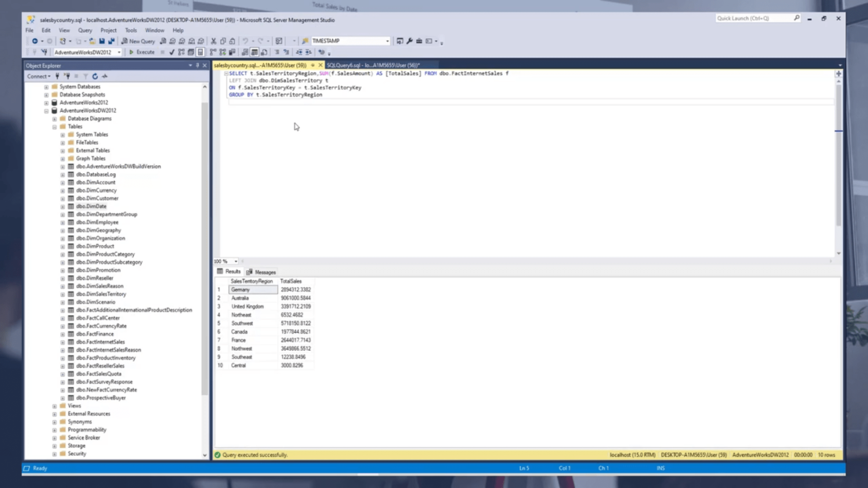Viewport: 868px width, 488px height.
Task: Click the Properties wrench icon
Action: coord(410,41)
